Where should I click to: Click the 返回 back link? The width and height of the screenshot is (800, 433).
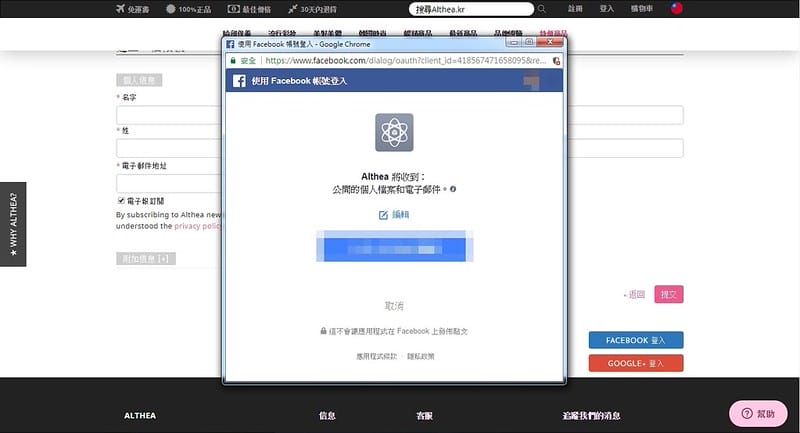pyautogui.click(x=635, y=294)
